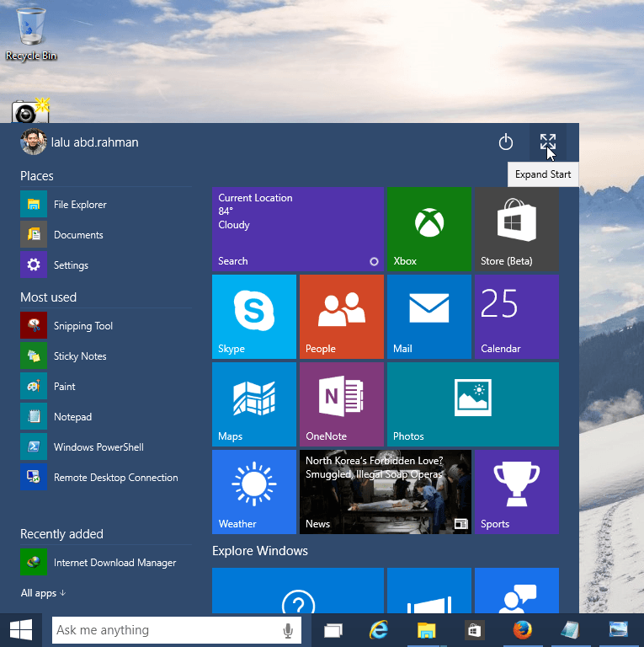
Task: Select the Recycle Bin desktop icon
Action: 31,35
